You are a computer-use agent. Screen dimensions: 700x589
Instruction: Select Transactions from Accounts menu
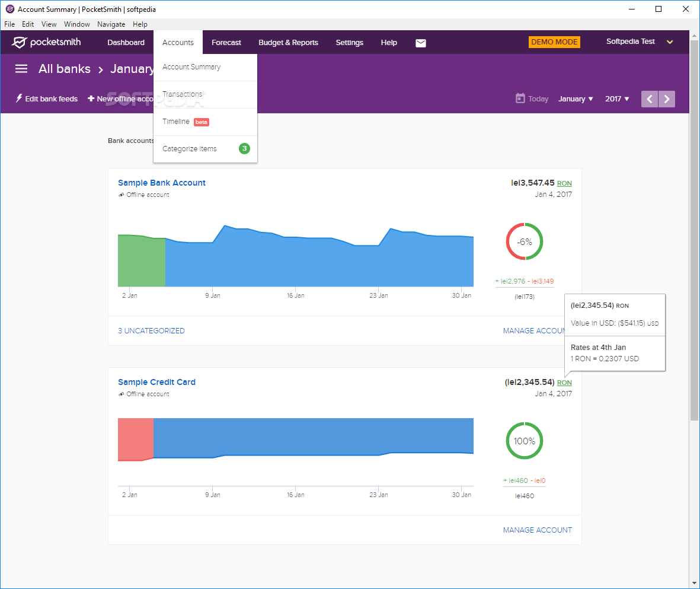coord(205,94)
